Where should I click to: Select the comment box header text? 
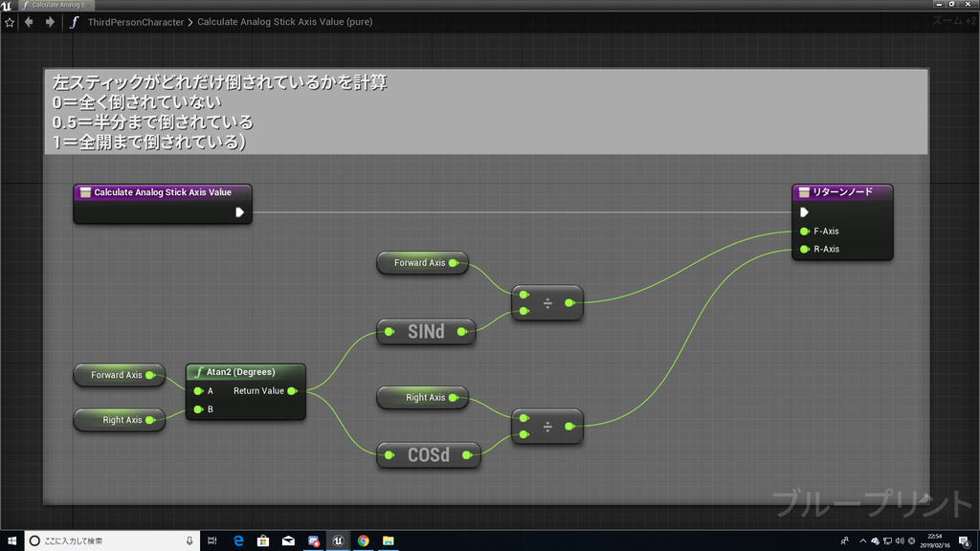tap(220, 112)
